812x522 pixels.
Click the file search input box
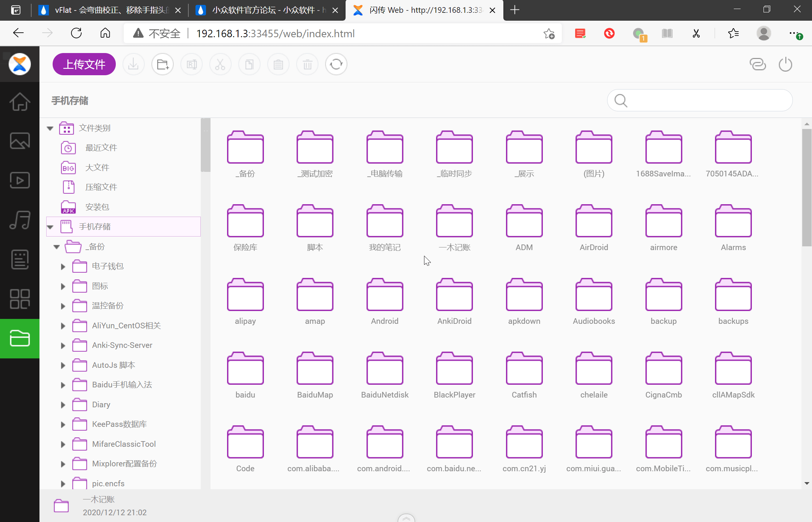tap(707, 100)
